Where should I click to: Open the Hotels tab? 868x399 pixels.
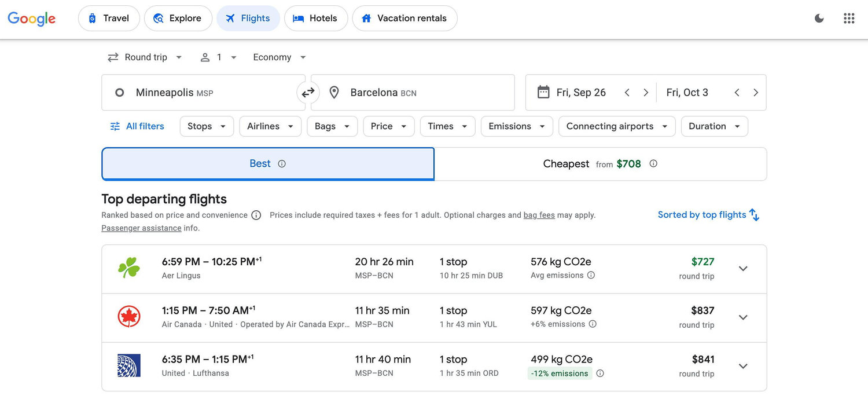click(x=315, y=19)
